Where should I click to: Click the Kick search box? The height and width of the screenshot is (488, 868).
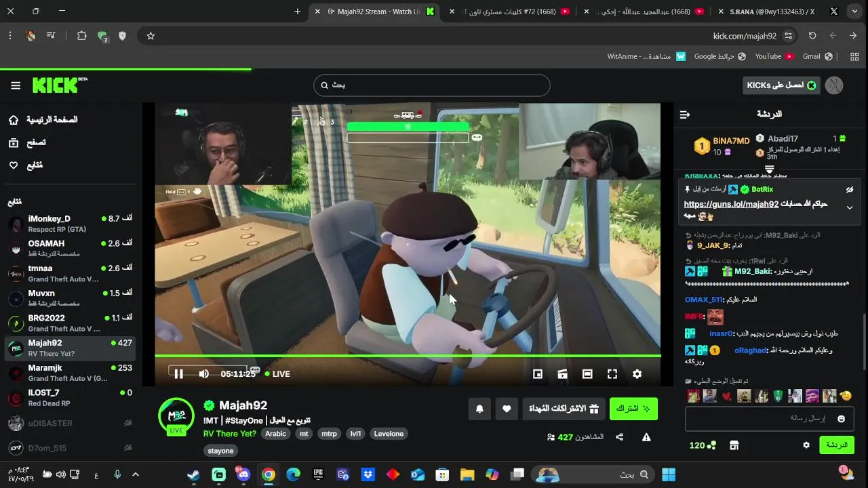(431, 85)
